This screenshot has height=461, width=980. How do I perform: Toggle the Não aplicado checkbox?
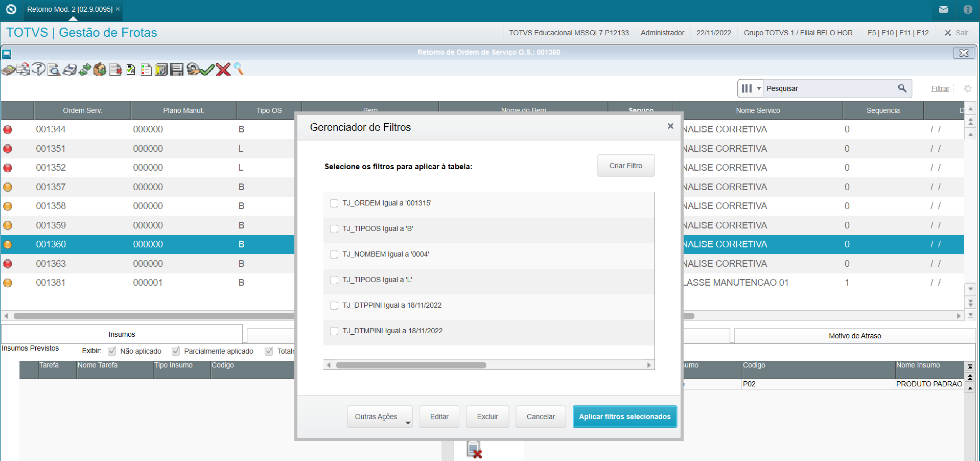click(112, 351)
